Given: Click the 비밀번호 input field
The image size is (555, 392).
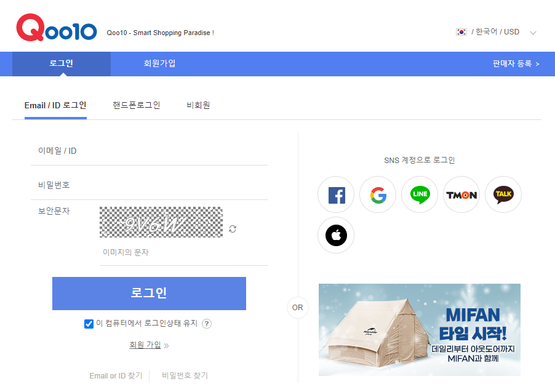Looking at the screenshot, I should click(x=149, y=184).
